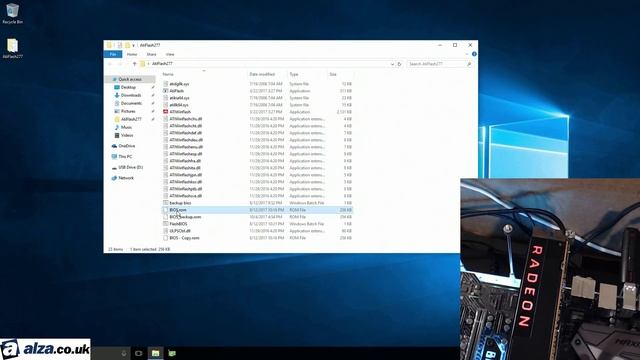
Task: Click the atidgllk.sys file icon
Action: (x=165, y=84)
